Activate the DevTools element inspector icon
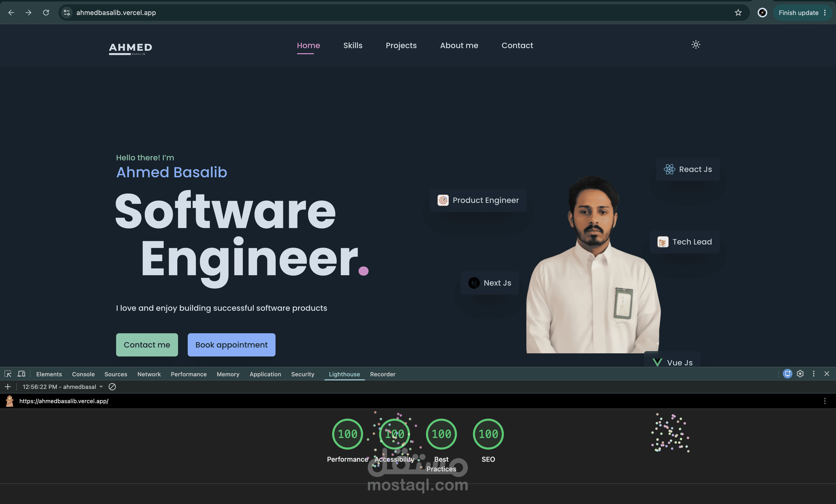 (x=8, y=374)
